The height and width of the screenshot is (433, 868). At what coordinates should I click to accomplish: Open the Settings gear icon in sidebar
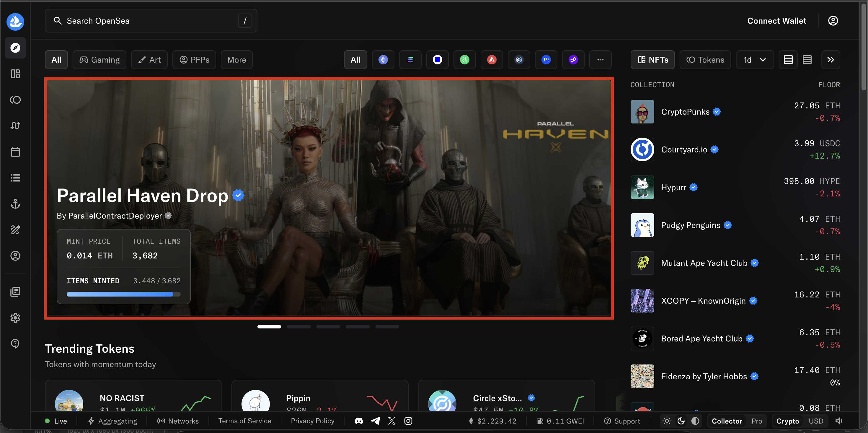click(15, 318)
